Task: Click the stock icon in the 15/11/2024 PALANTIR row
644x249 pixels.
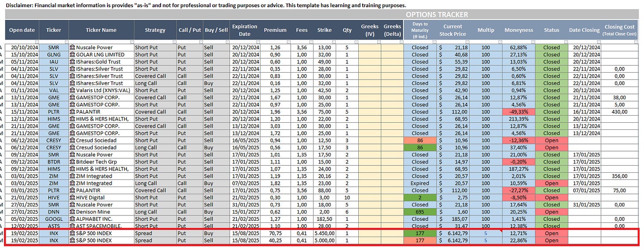Action: [72, 112]
